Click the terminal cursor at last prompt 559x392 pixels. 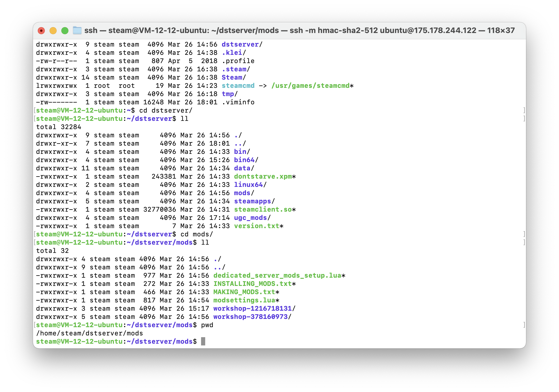[x=203, y=342]
